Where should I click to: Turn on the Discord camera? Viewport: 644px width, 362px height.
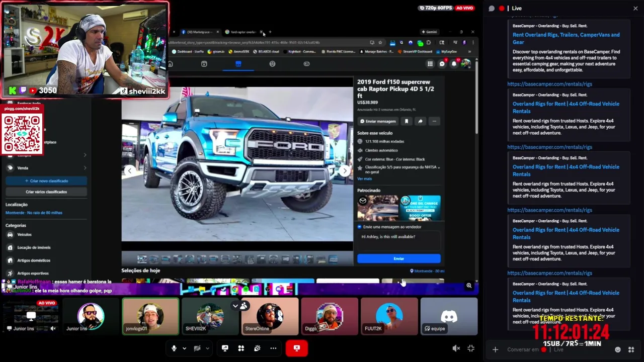coord(197,348)
